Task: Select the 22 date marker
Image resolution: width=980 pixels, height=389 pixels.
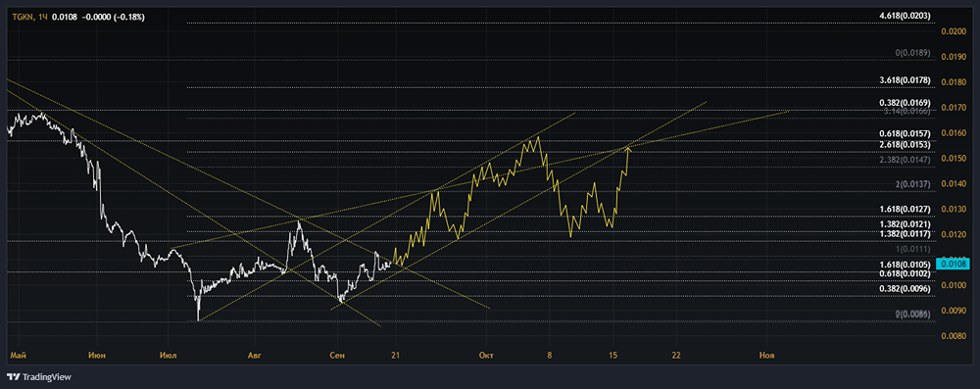Action: click(x=676, y=355)
